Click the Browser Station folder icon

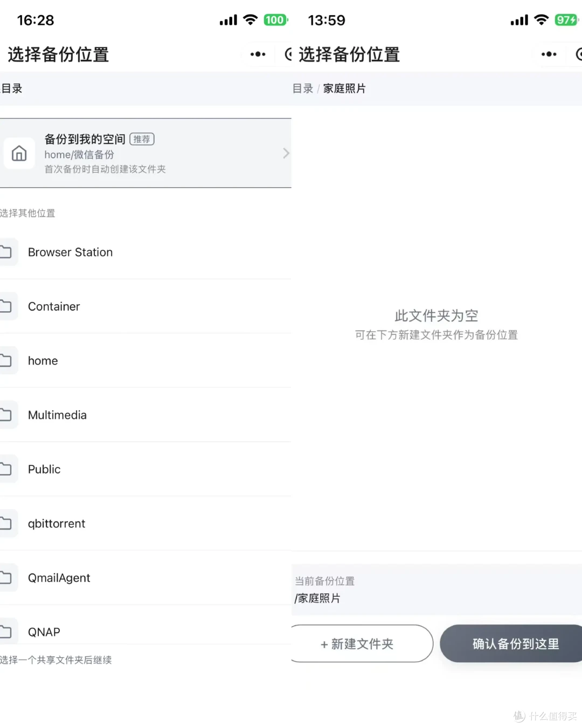click(5, 252)
